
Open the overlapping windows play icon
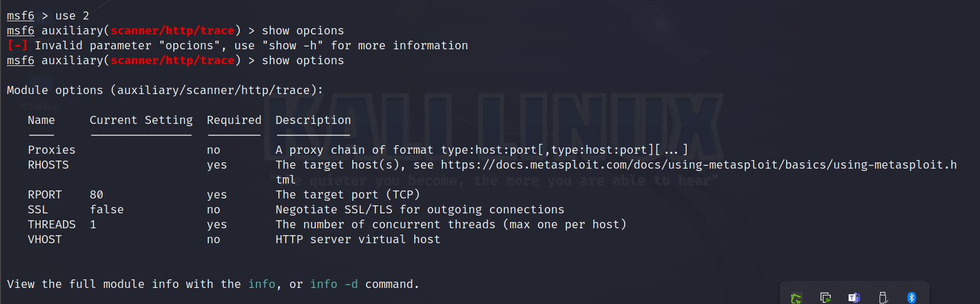point(825,297)
